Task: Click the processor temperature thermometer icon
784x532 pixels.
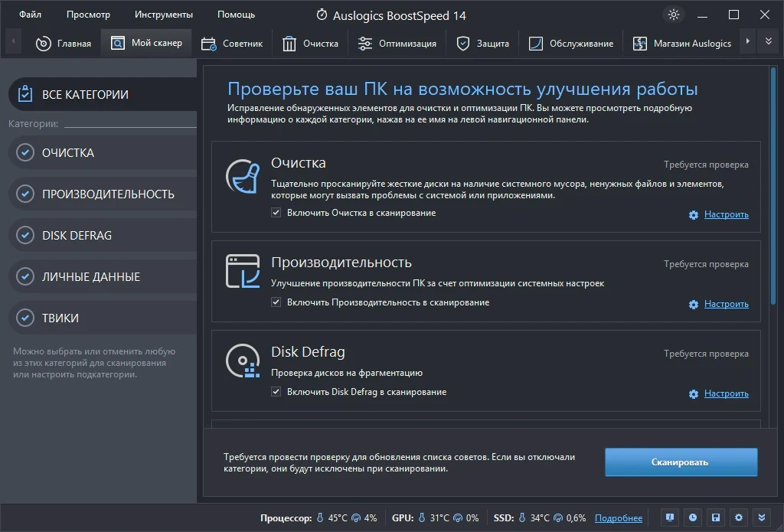Action: tap(320, 517)
